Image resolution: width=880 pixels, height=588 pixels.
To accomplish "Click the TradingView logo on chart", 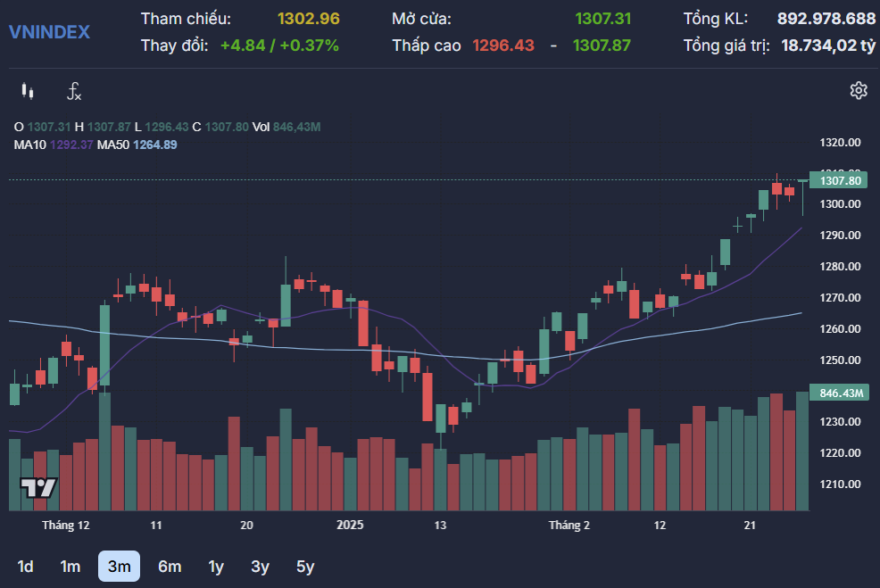I will pos(38,488).
